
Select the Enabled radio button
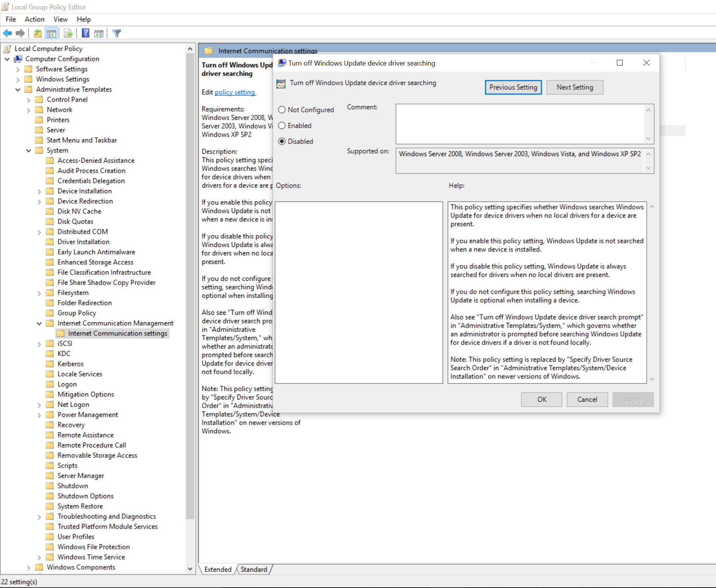[x=282, y=125]
